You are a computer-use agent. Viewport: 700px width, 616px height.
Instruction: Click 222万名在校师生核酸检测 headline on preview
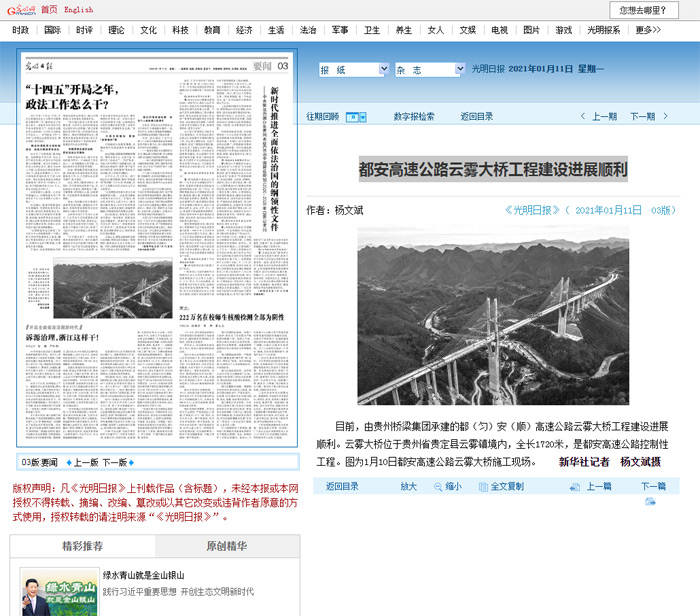pos(231,317)
